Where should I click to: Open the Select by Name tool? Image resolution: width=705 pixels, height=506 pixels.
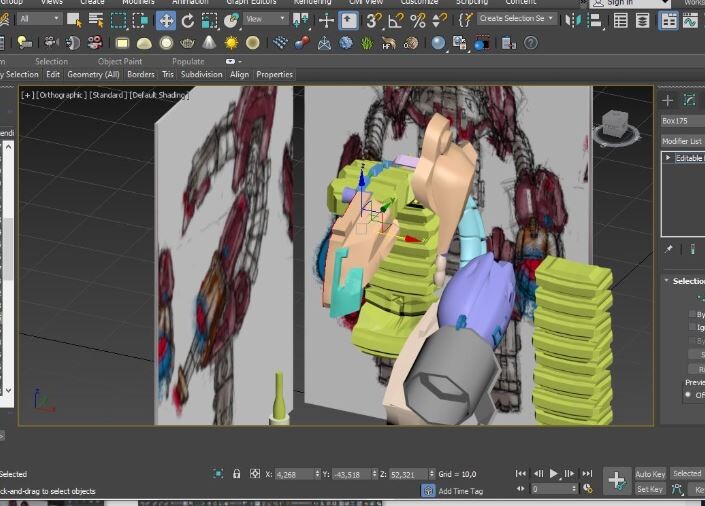pos(96,20)
